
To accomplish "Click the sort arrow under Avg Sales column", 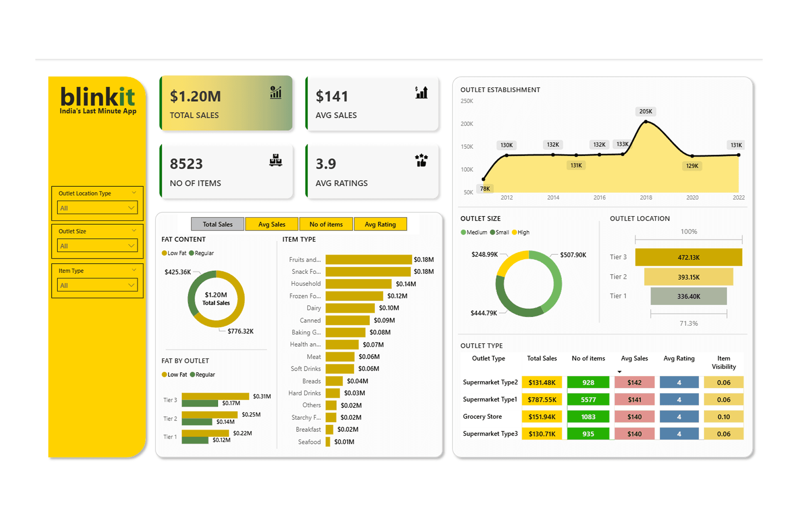I will 619,372.
